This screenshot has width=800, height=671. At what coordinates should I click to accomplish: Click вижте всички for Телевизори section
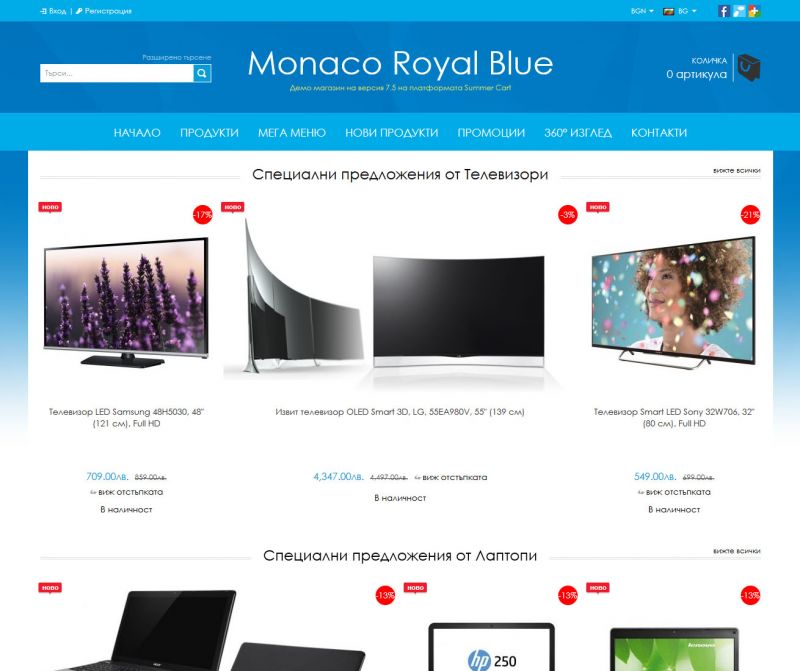[x=737, y=170]
